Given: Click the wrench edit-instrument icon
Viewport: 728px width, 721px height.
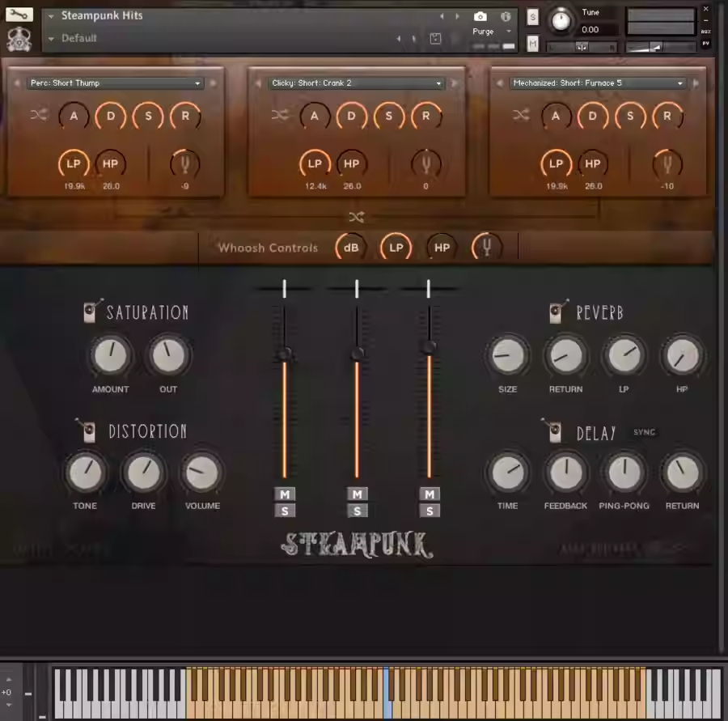Looking at the screenshot, I should tap(19, 15).
